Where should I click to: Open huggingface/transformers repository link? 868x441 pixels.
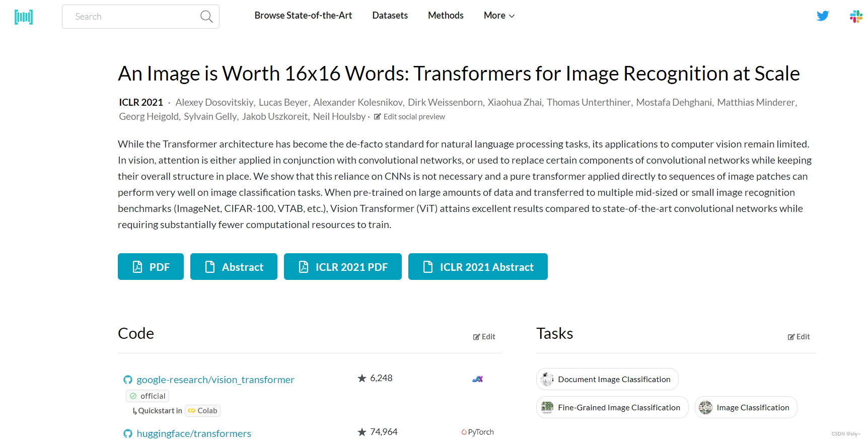[194, 433]
